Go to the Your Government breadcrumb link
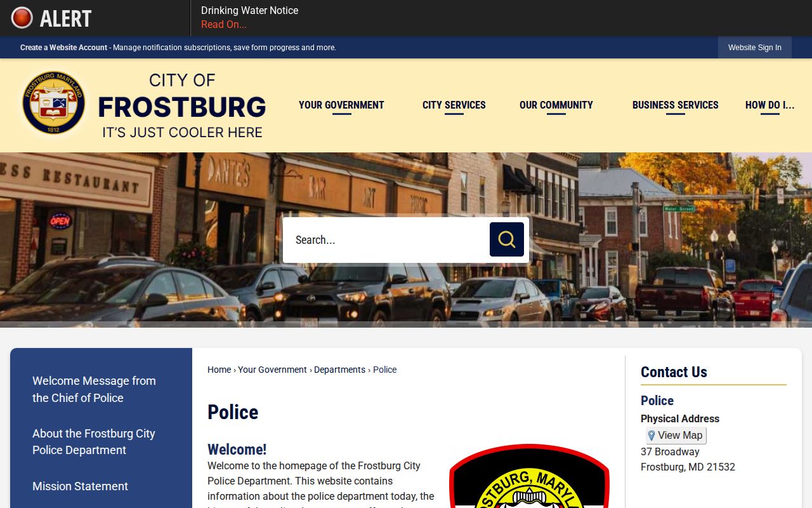 coord(272,370)
